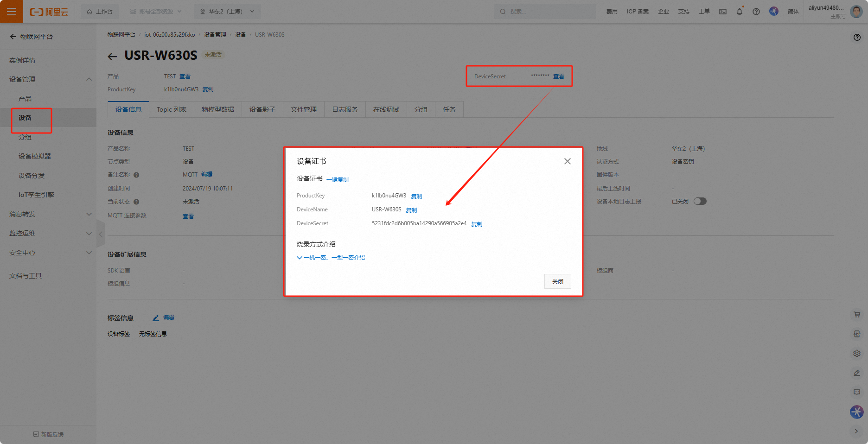This screenshot has width=868, height=444.
Task: Click the settings gear icon in right sidebar
Action: coord(857,353)
